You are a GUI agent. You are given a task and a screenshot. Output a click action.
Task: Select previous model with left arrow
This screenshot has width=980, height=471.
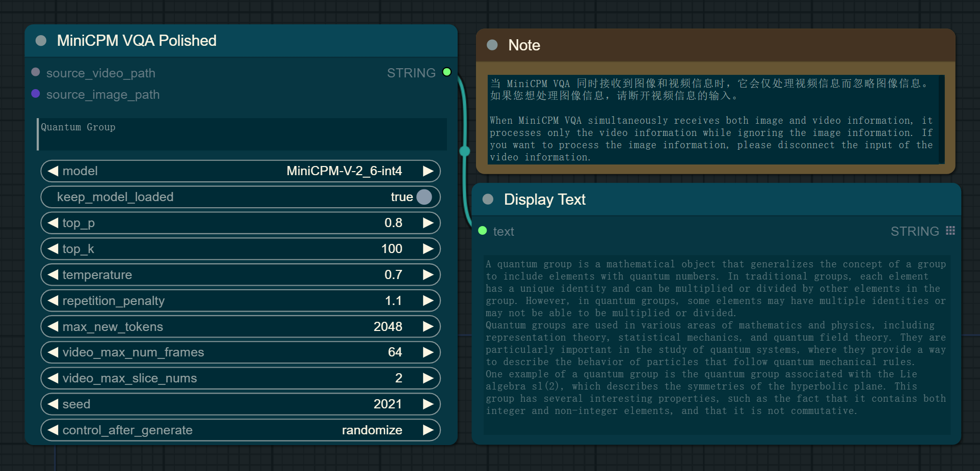tap(52, 171)
